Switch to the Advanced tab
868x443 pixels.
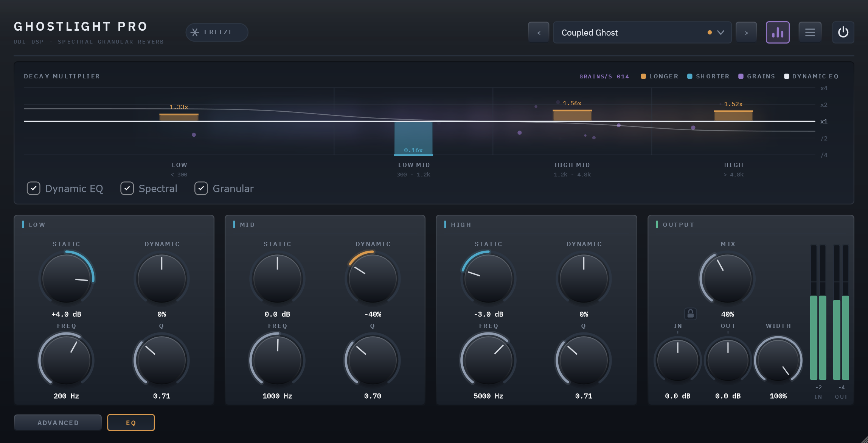(58, 423)
